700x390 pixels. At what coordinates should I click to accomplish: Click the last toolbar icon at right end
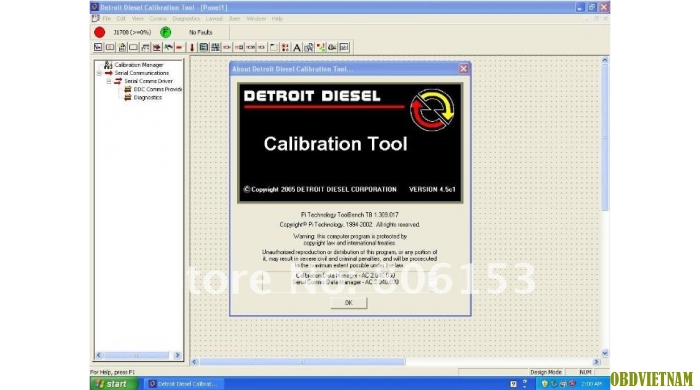pos(344,47)
